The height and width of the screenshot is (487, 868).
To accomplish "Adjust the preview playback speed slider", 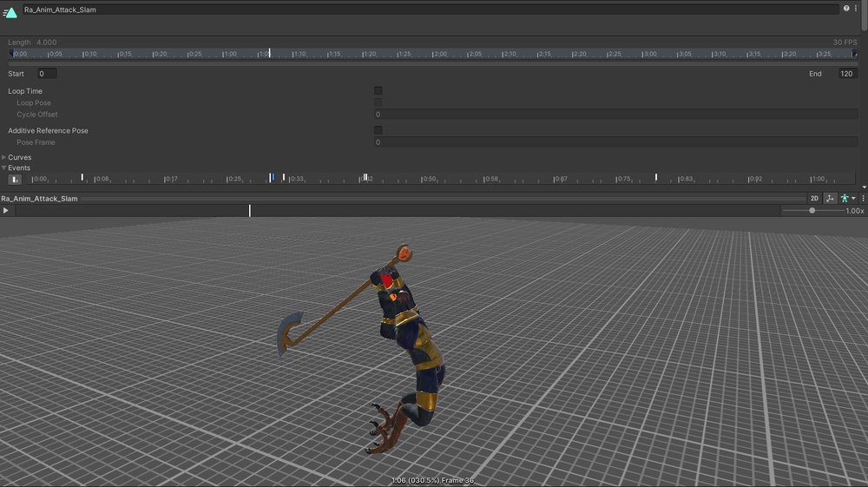I will [812, 210].
